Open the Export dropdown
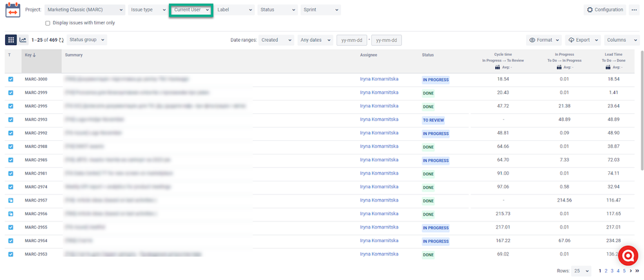 point(583,40)
